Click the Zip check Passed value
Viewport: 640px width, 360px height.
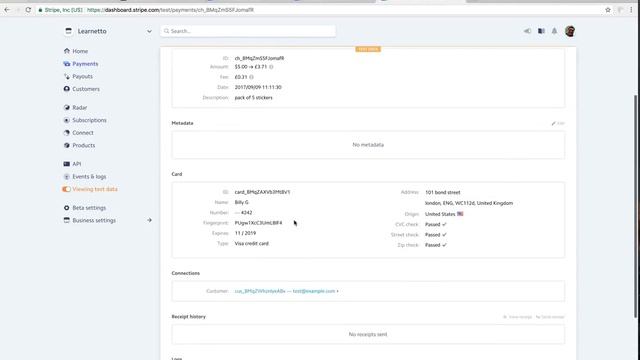436,245
